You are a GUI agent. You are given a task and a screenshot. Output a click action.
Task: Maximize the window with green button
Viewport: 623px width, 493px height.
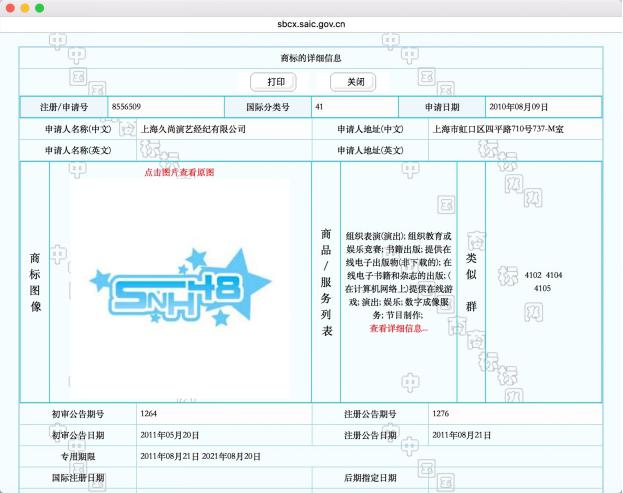coord(40,8)
